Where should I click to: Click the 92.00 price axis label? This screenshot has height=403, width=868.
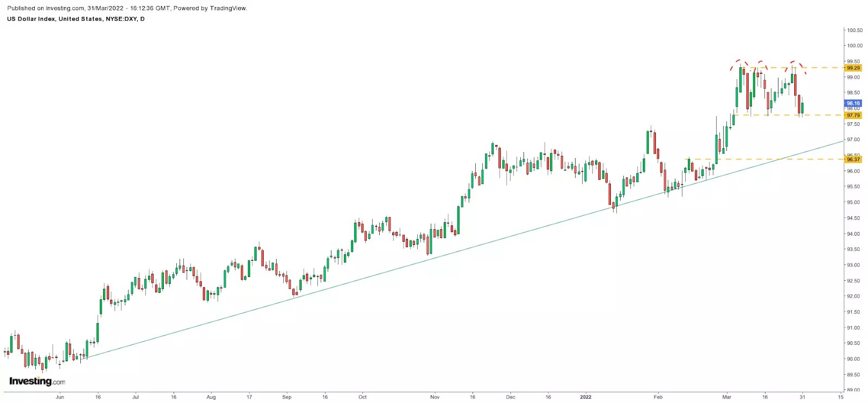[853, 297]
